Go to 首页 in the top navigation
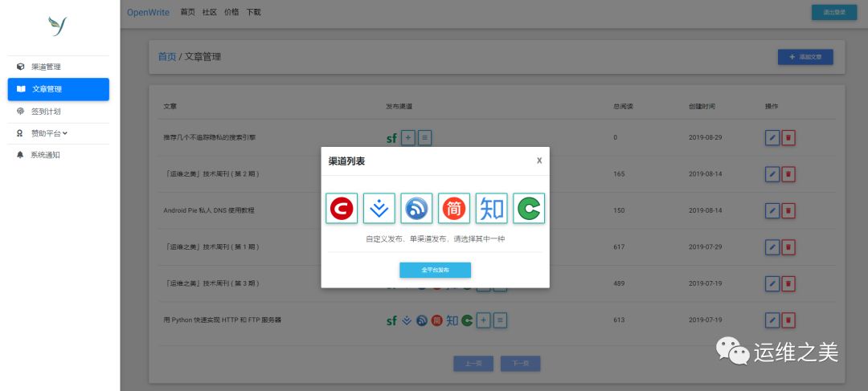Screen dimensions: 868x391 point(187,12)
